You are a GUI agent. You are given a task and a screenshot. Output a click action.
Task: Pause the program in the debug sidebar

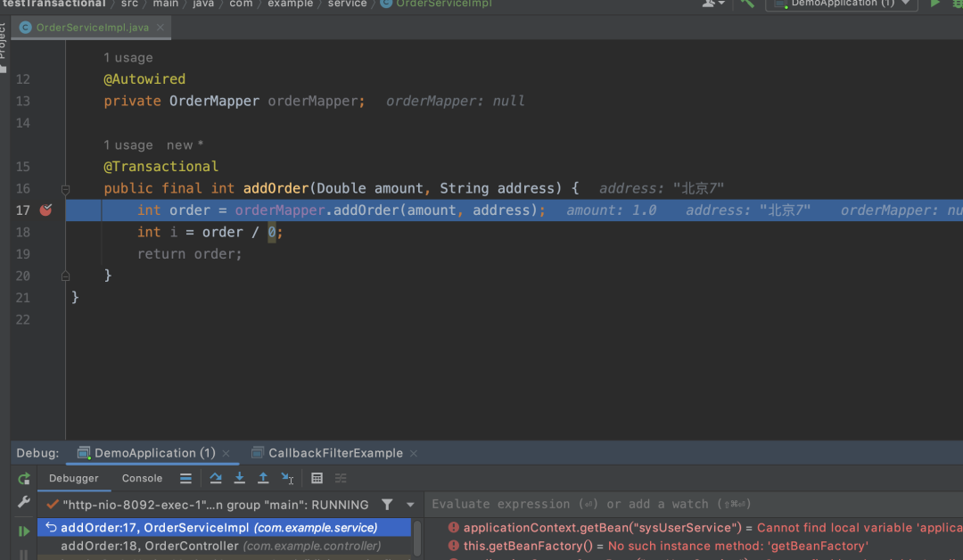point(24,555)
